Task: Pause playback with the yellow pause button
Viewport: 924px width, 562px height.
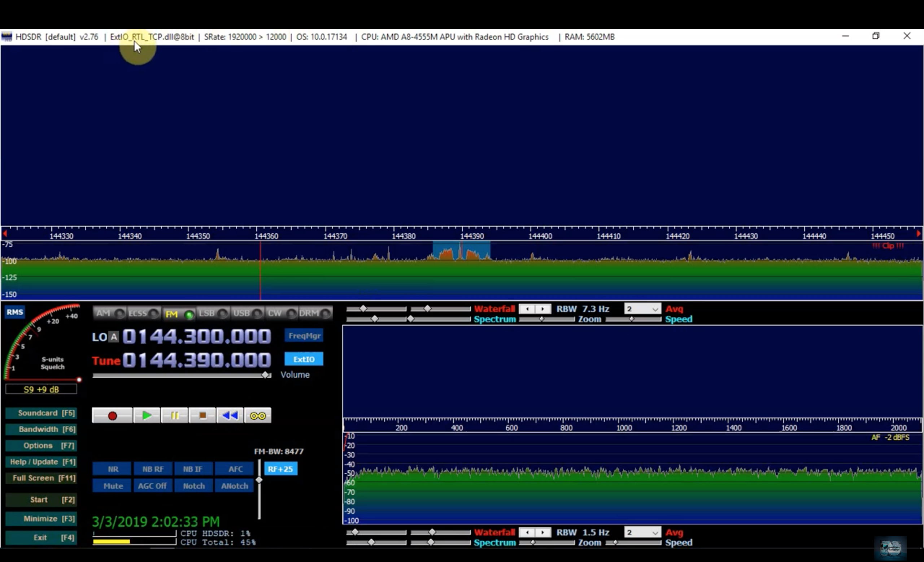Action: click(175, 416)
